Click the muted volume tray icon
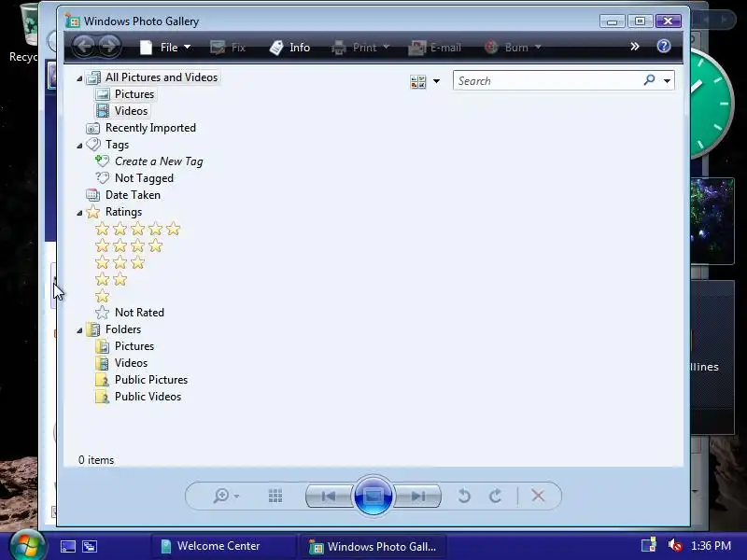 (x=674, y=545)
